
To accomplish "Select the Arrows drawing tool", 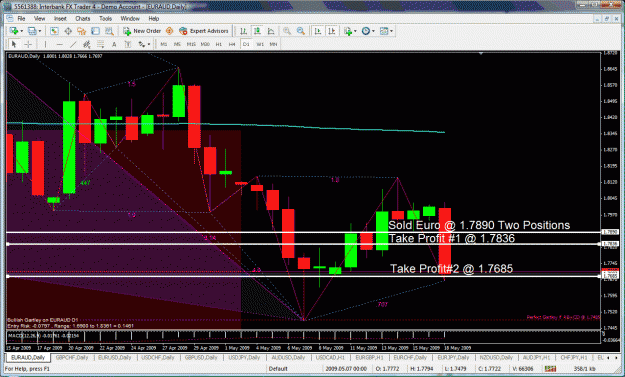I will click(x=142, y=44).
